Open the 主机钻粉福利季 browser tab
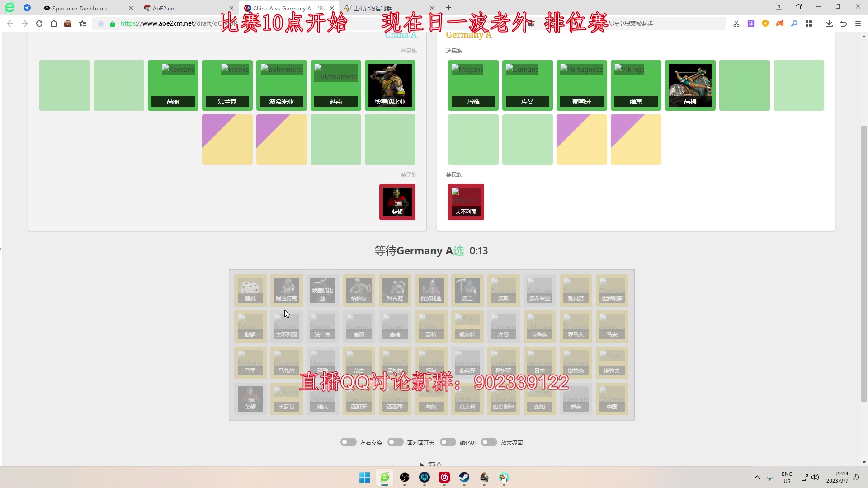Image resolution: width=868 pixels, height=488 pixels. point(373,8)
